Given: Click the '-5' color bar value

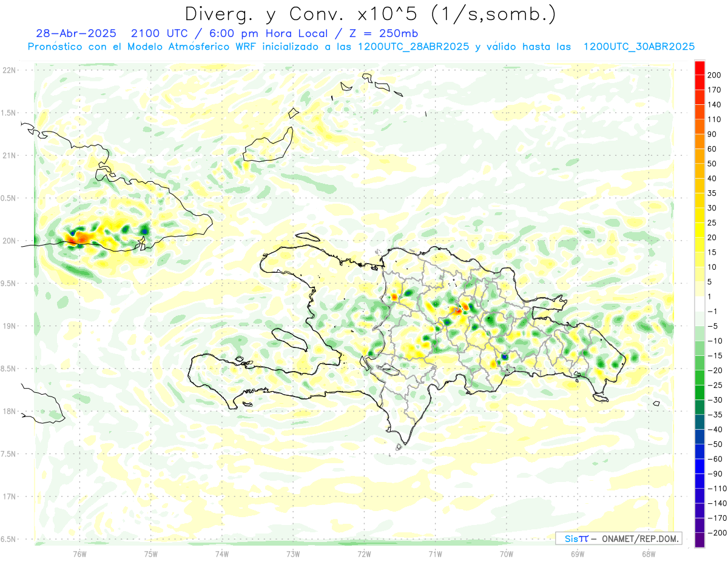Looking at the screenshot, I should point(713,326).
